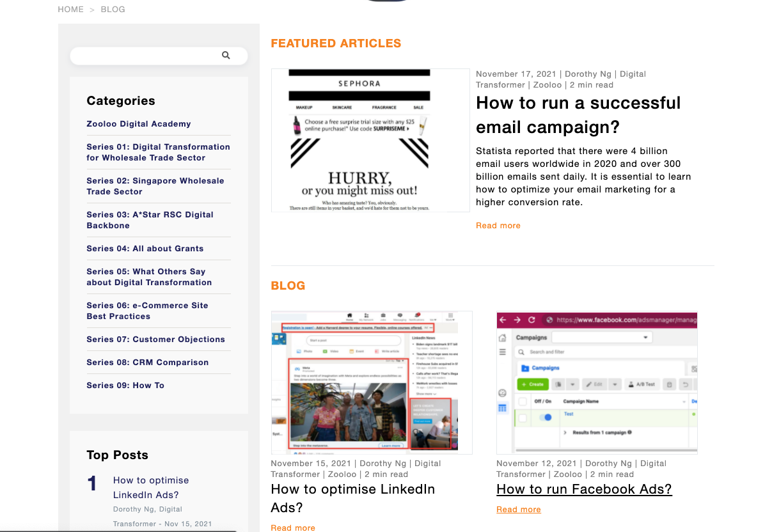Open Series 07: Customer Objections
Viewport: 772px width, 532px height.
tap(156, 340)
